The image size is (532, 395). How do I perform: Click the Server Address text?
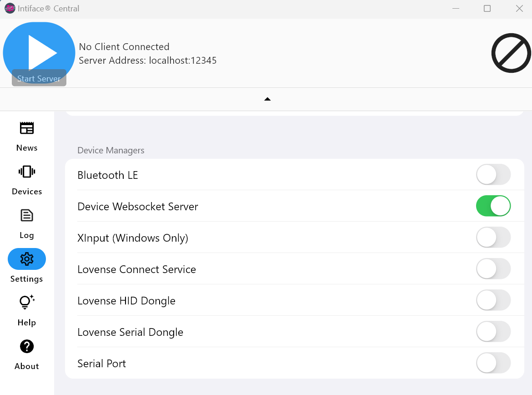pyautogui.click(x=148, y=61)
